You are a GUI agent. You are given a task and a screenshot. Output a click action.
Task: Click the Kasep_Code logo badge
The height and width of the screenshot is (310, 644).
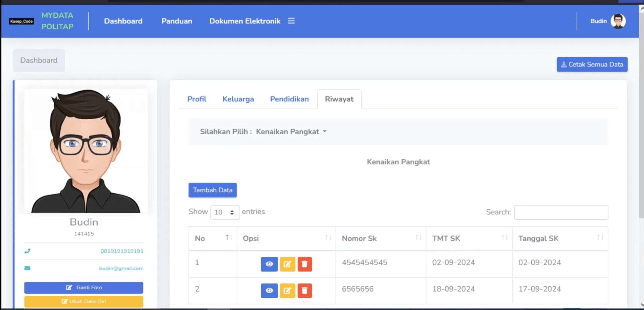[x=21, y=21]
